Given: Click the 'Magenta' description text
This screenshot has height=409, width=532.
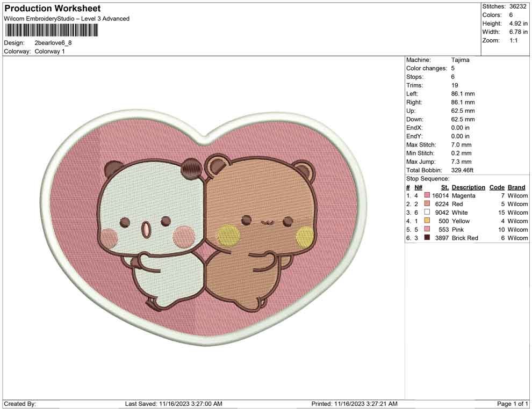Looking at the screenshot, I should (463, 195).
